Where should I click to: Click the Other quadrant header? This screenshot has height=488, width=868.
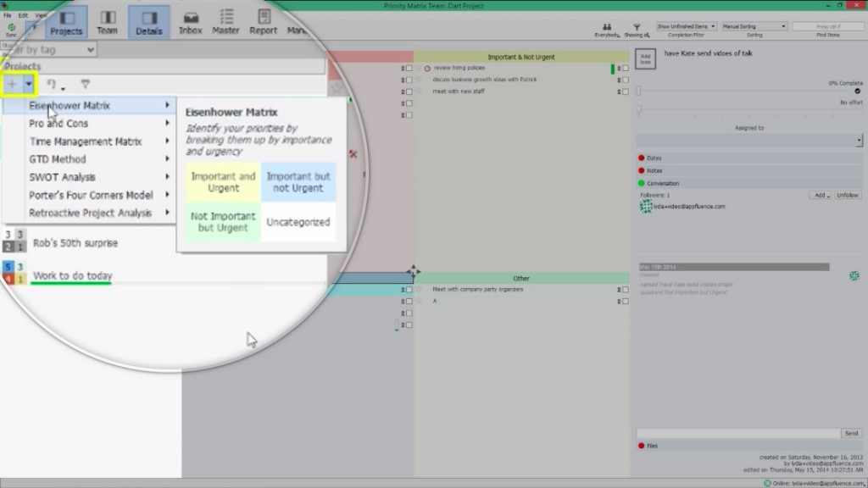pos(521,278)
